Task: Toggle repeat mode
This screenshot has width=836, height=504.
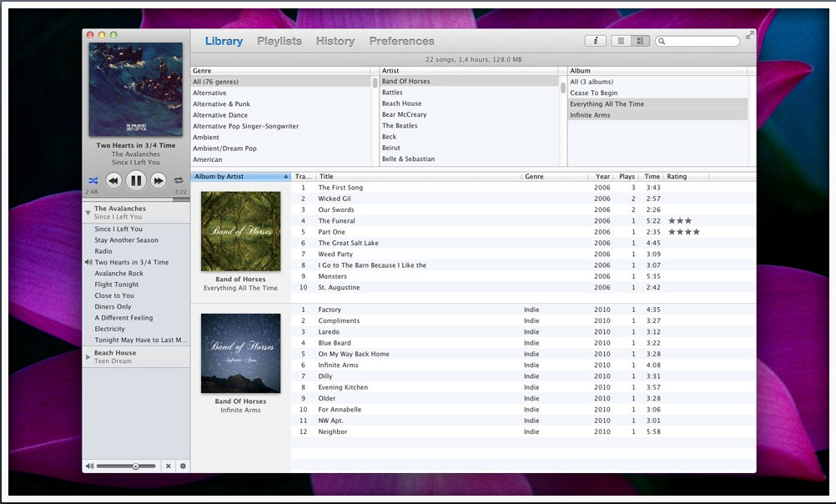Action: coord(179,181)
